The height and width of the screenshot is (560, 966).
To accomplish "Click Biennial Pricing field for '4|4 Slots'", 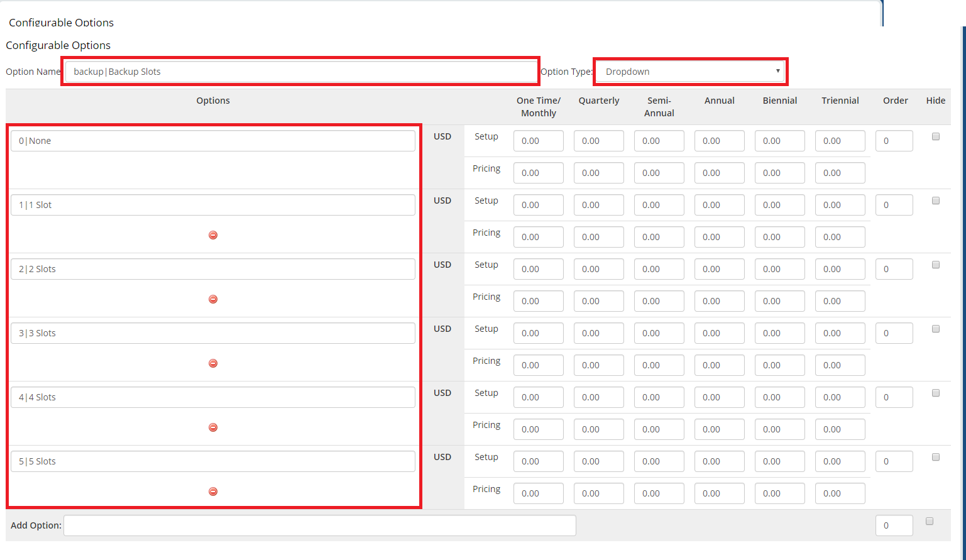I will pos(780,429).
